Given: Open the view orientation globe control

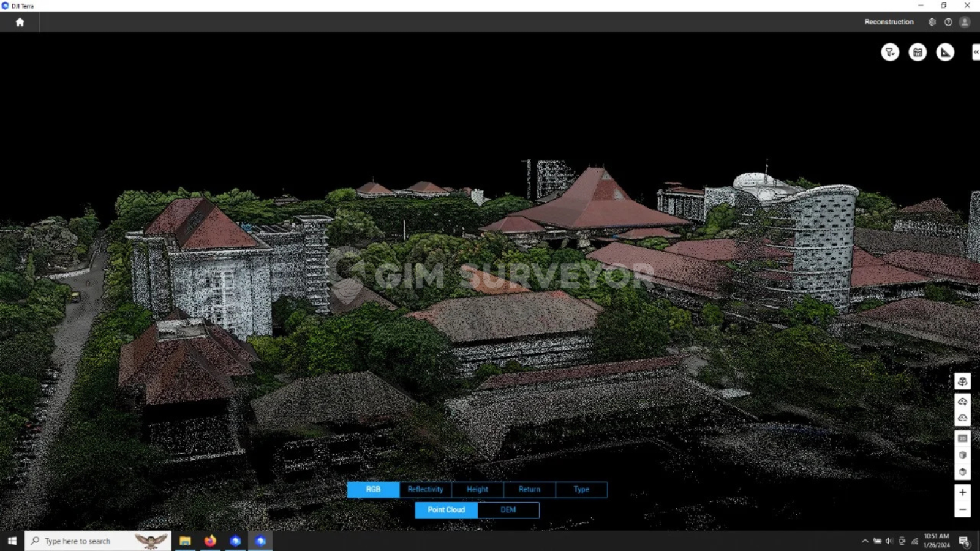Looking at the screenshot, I should [962, 381].
